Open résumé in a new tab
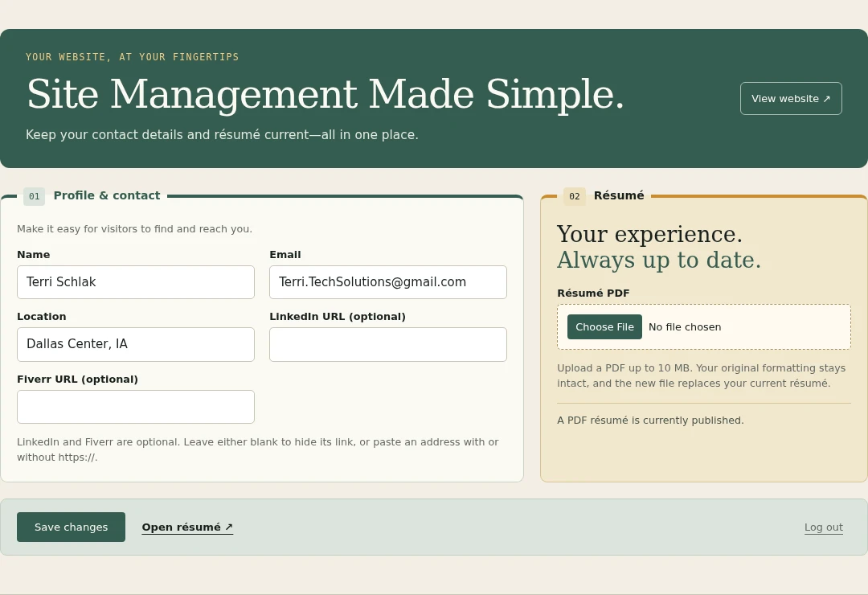Viewport: 868px width, 595px height. click(x=187, y=527)
